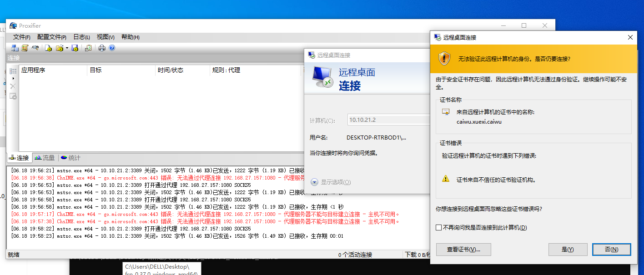The height and width of the screenshot is (275, 644).
Task: Open Proxification Rules toolbar icon
Action: coord(25,48)
